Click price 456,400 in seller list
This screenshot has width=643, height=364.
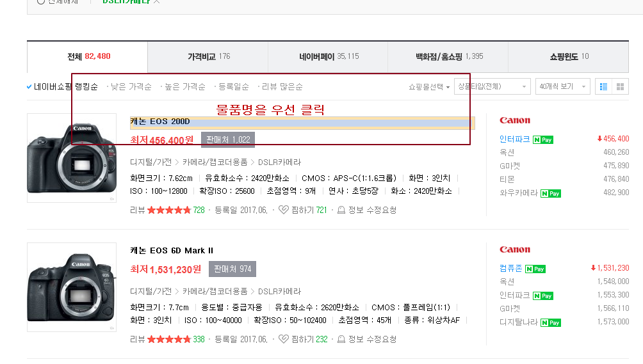click(x=613, y=139)
